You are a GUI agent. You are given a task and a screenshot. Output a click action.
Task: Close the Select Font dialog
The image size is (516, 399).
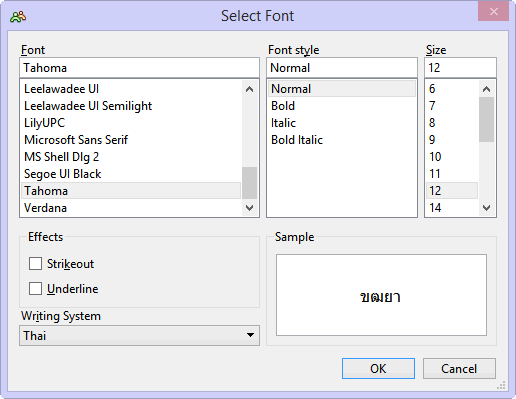point(493,12)
